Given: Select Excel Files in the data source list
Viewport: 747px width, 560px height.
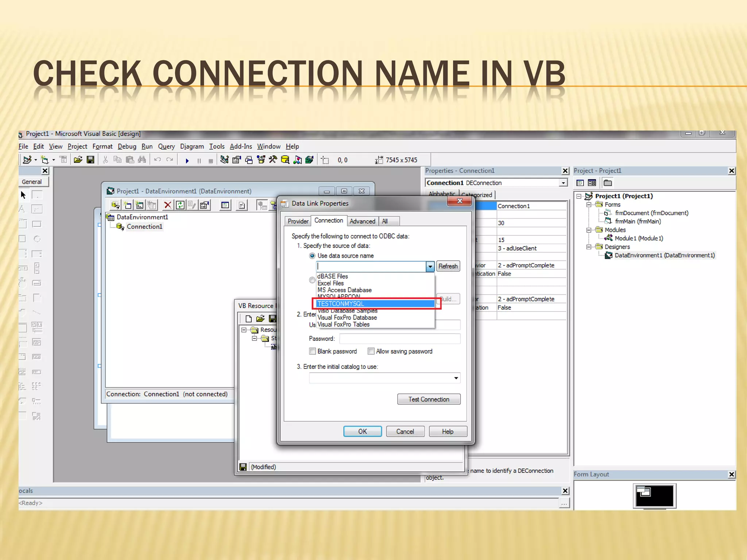Looking at the screenshot, I should pos(375,283).
